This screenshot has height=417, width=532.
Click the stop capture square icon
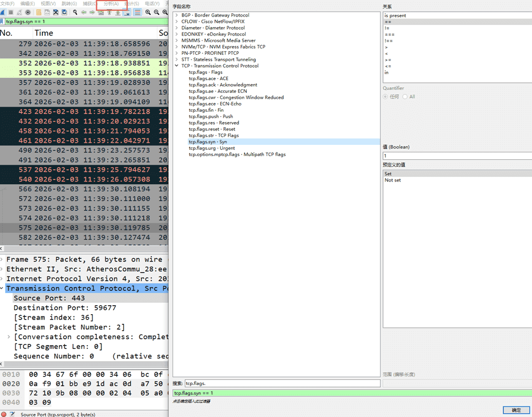11,12
